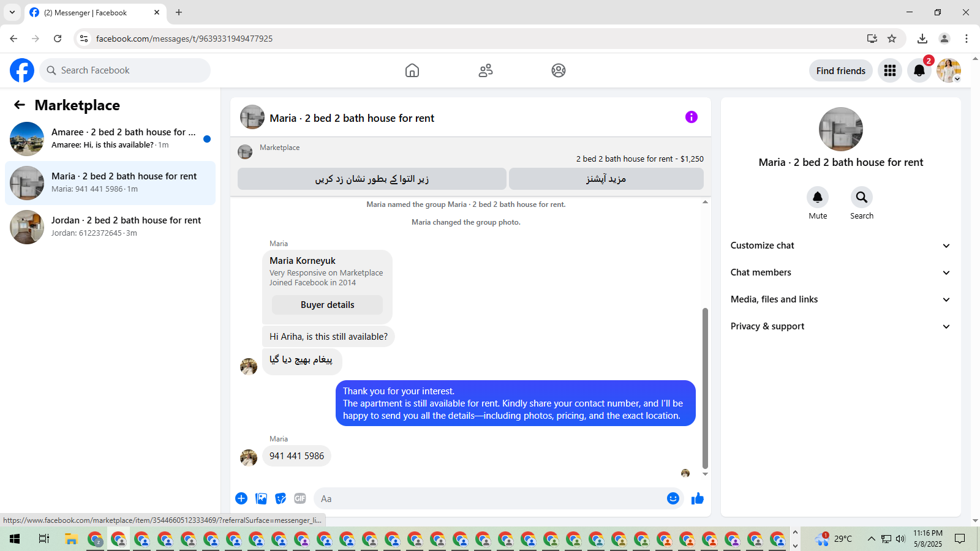The image size is (980, 551).
Task: Open Chrome downloads
Action: tap(922, 39)
